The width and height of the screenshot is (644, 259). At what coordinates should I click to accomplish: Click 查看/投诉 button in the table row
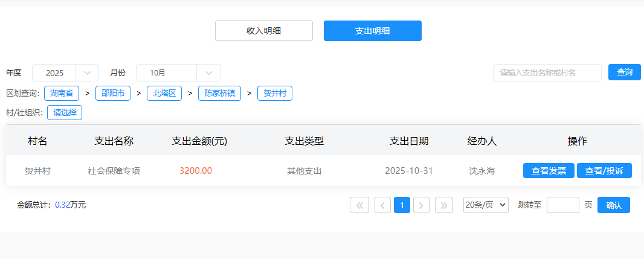(604, 171)
